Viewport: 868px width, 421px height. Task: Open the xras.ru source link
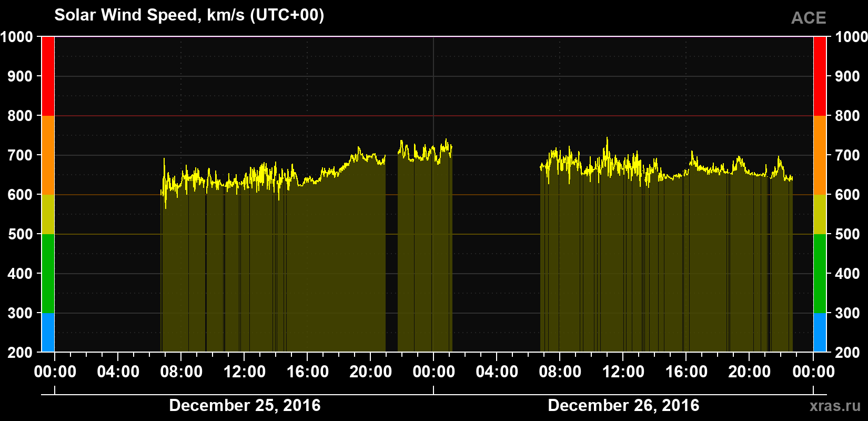tap(835, 406)
